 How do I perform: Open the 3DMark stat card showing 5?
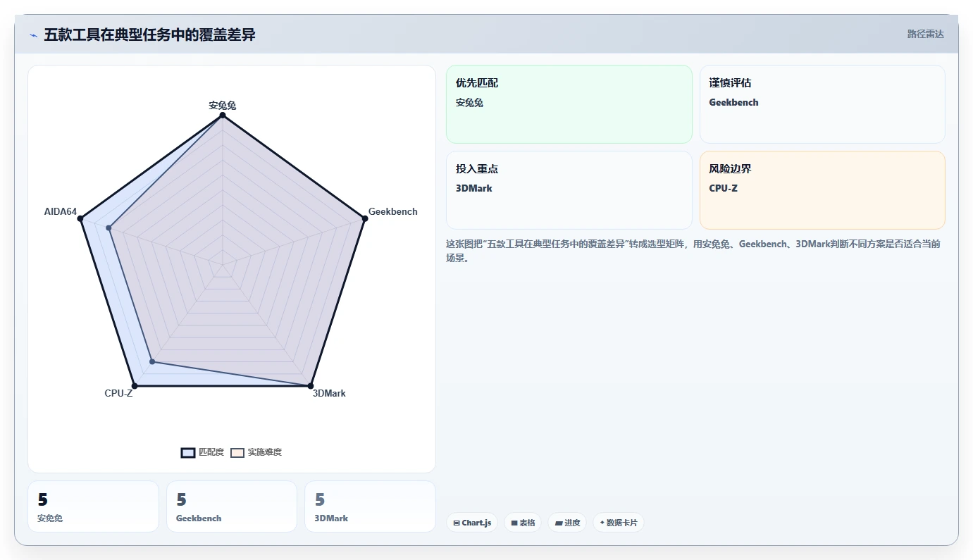point(370,506)
